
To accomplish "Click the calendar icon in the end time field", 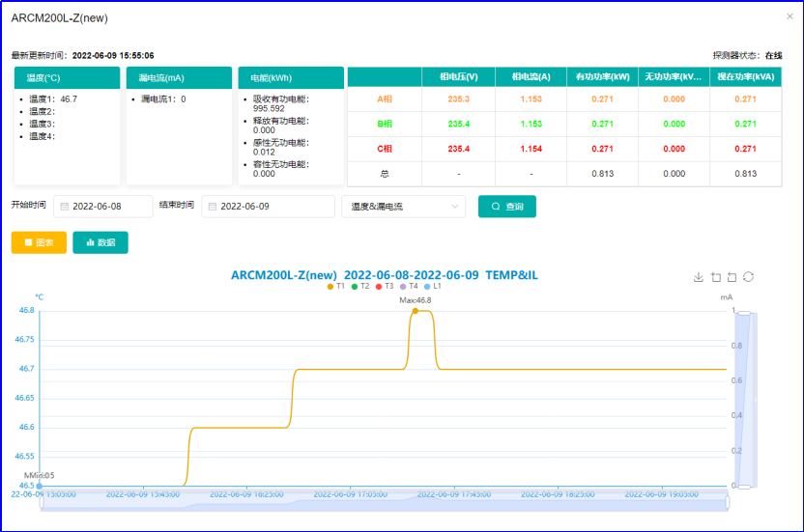I will click(213, 207).
